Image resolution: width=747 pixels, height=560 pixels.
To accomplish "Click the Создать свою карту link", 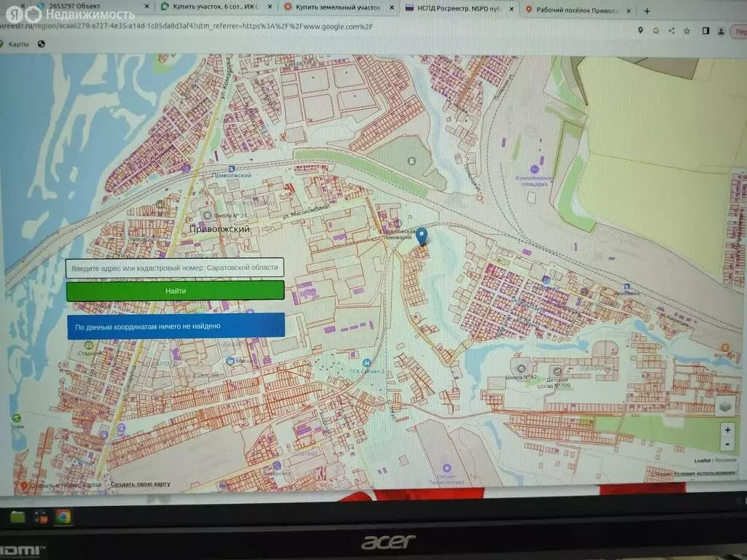I will 141,484.
